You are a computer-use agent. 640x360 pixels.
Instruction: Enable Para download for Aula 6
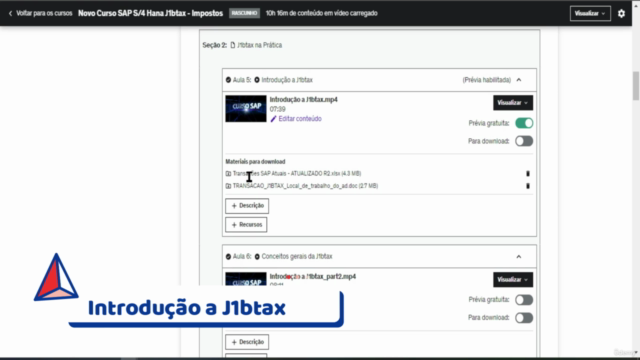pos(524,318)
